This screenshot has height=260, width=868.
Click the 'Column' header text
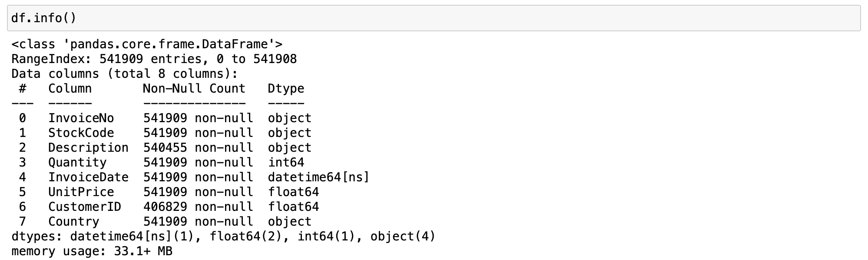[x=70, y=89]
